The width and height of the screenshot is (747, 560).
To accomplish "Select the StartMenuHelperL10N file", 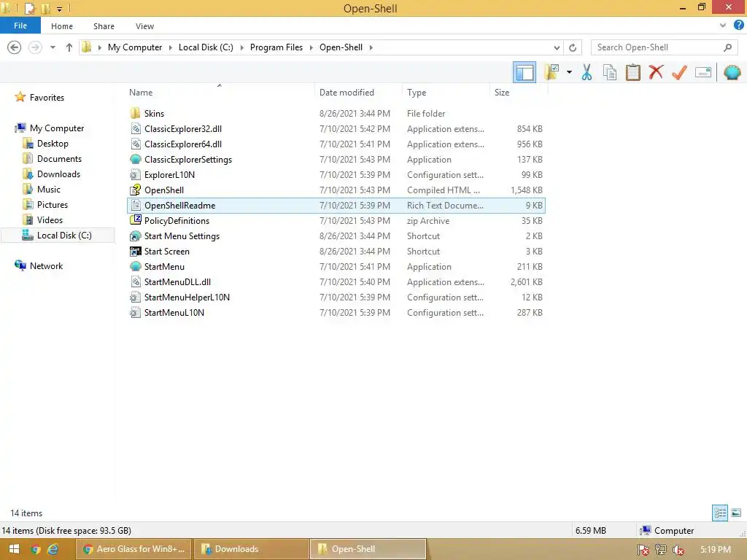I will [336, 297].
